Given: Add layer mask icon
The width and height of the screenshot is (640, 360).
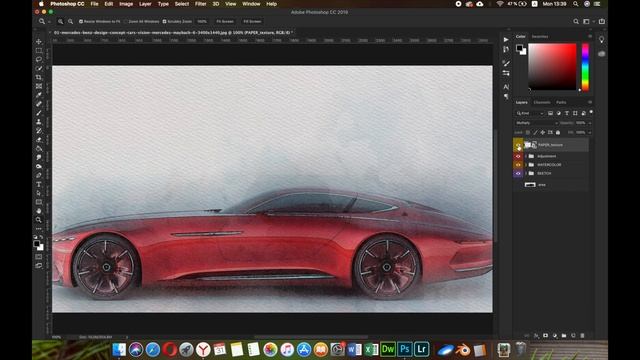Looking at the screenshot, I should pyautogui.click(x=546, y=336).
